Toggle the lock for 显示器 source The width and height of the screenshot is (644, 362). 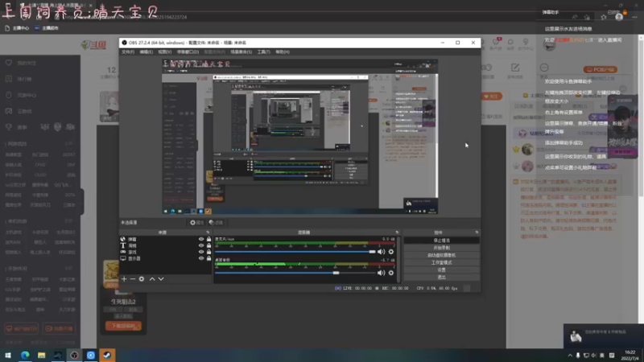click(208, 258)
